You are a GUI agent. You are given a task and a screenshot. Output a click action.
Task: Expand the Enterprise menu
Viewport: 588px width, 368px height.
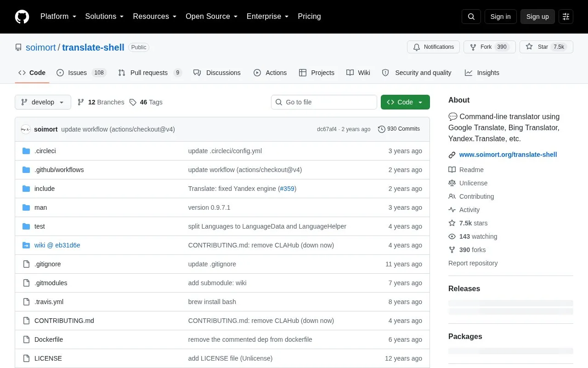click(x=268, y=17)
